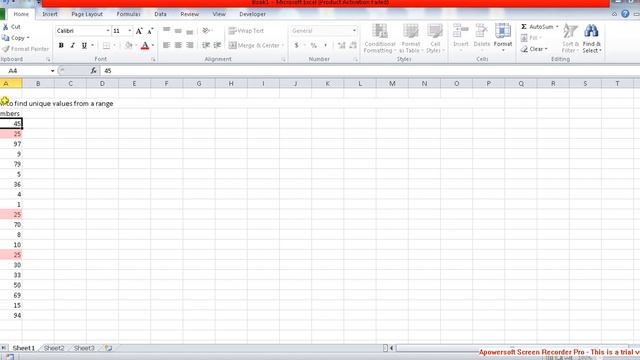Align text left
This screenshot has height=360, width=640.
(167, 45)
